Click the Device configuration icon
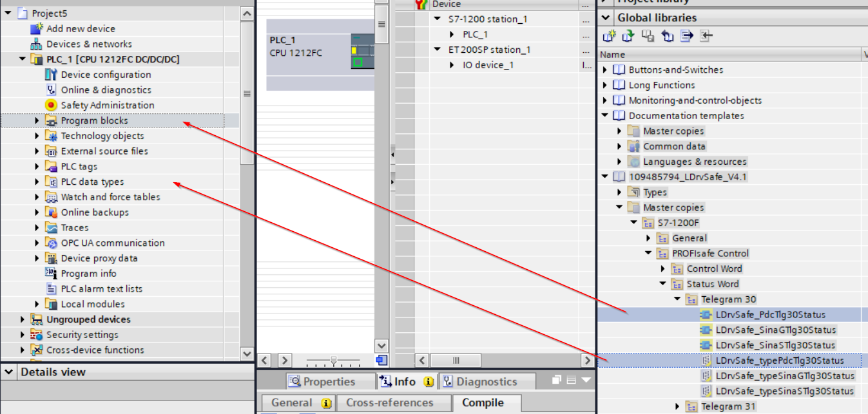This screenshot has width=868, height=414. [x=51, y=75]
